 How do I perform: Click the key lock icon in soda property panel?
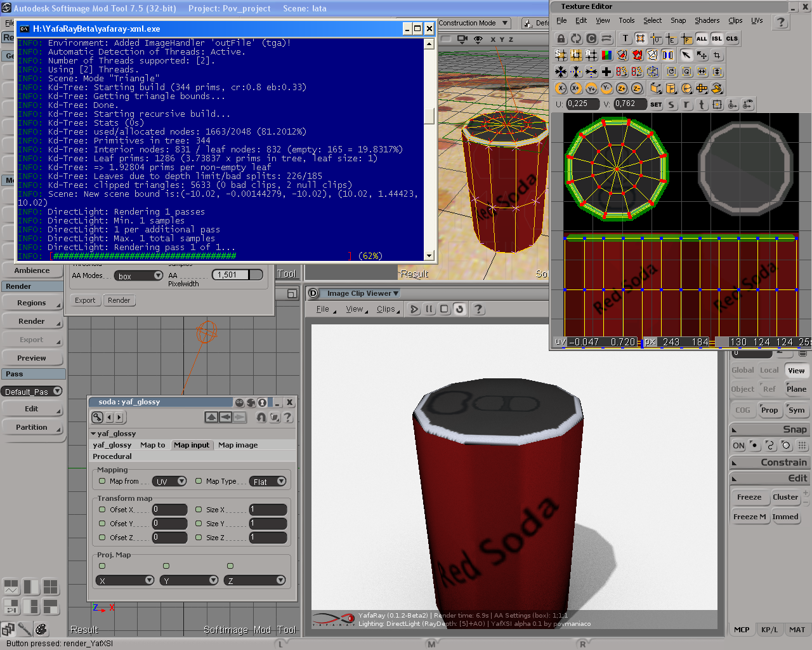[x=97, y=417]
